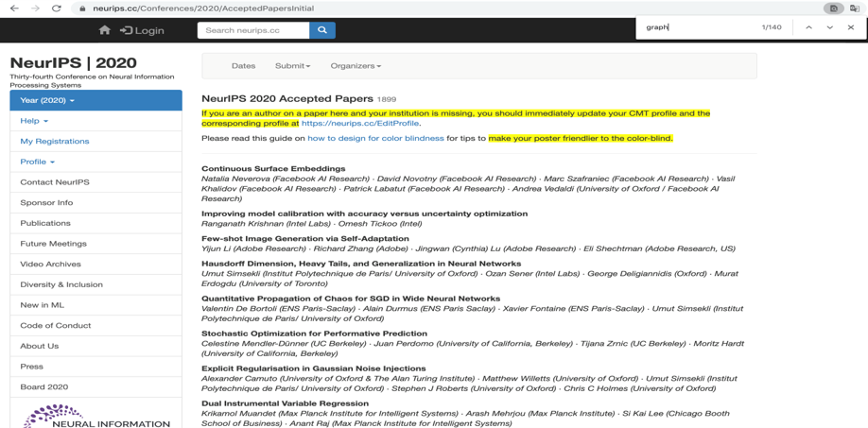Open Video Archives sidebar item

coord(95,264)
